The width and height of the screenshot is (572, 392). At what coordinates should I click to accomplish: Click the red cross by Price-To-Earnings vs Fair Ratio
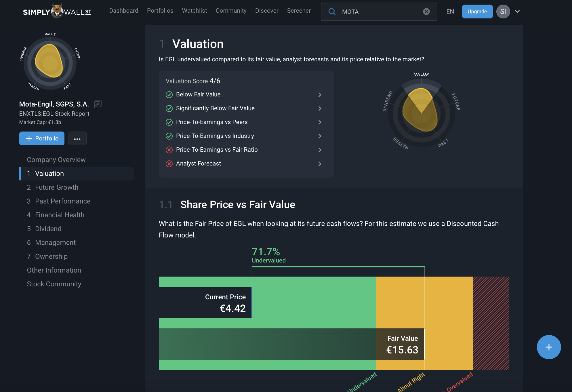(x=169, y=150)
